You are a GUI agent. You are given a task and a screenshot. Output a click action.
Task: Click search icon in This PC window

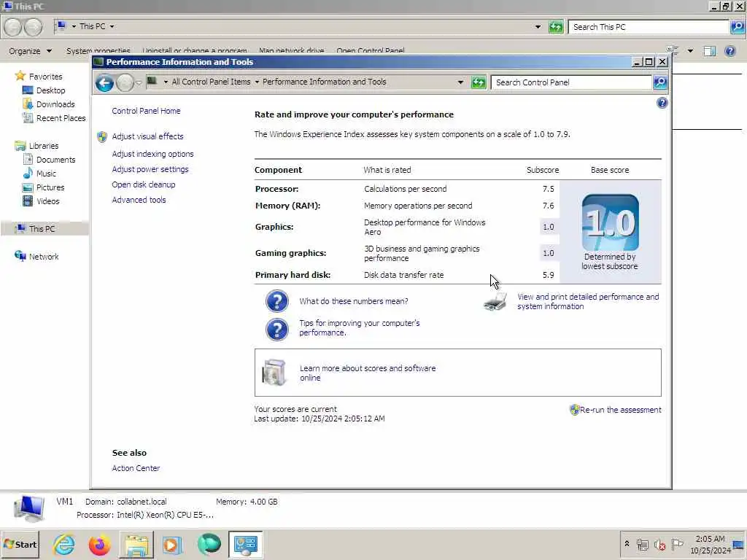point(737,27)
